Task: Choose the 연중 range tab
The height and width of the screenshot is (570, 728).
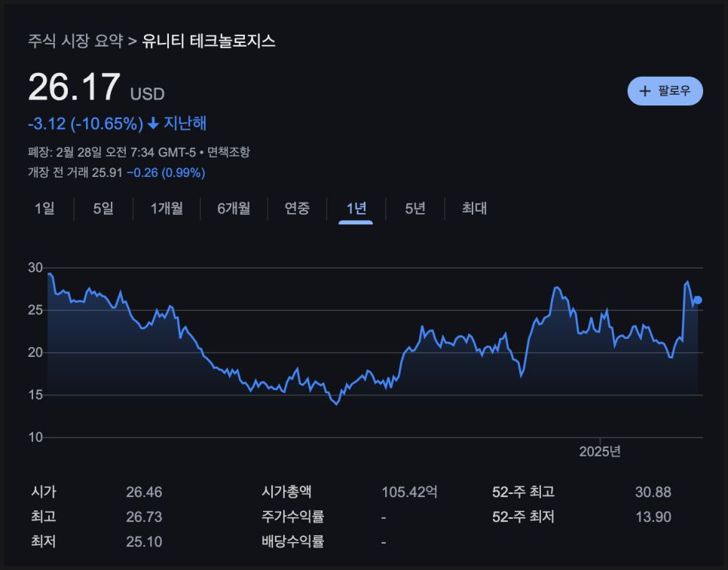Action: click(297, 209)
